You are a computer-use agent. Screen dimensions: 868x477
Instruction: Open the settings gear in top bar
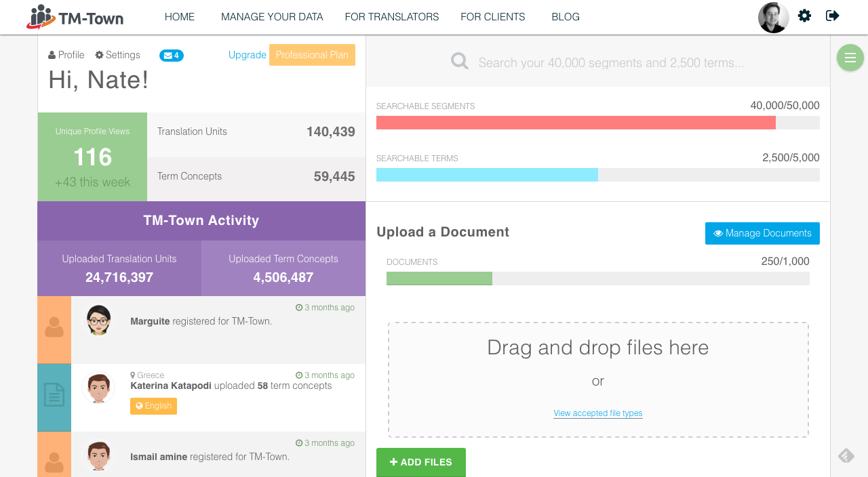point(804,16)
